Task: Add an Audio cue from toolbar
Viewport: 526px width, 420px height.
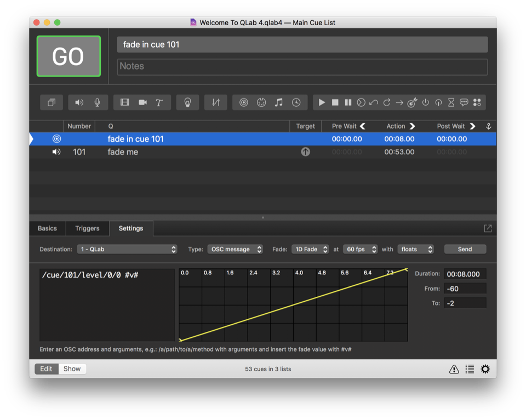Action: 79,102
